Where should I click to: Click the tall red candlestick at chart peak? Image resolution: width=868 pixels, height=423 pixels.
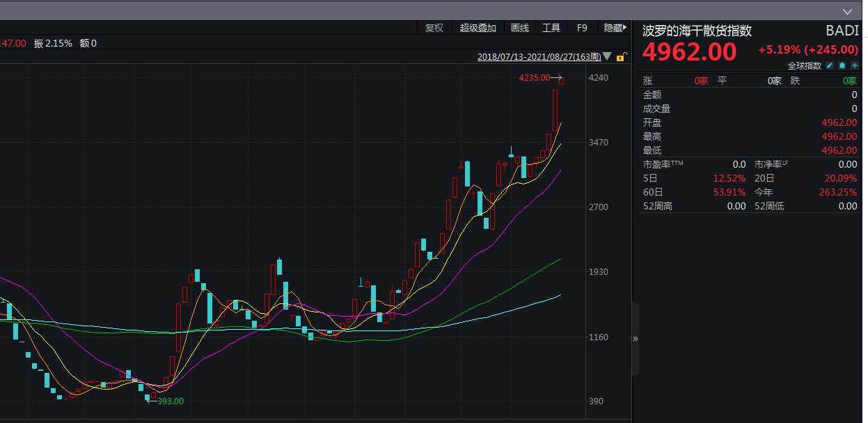click(555, 111)
